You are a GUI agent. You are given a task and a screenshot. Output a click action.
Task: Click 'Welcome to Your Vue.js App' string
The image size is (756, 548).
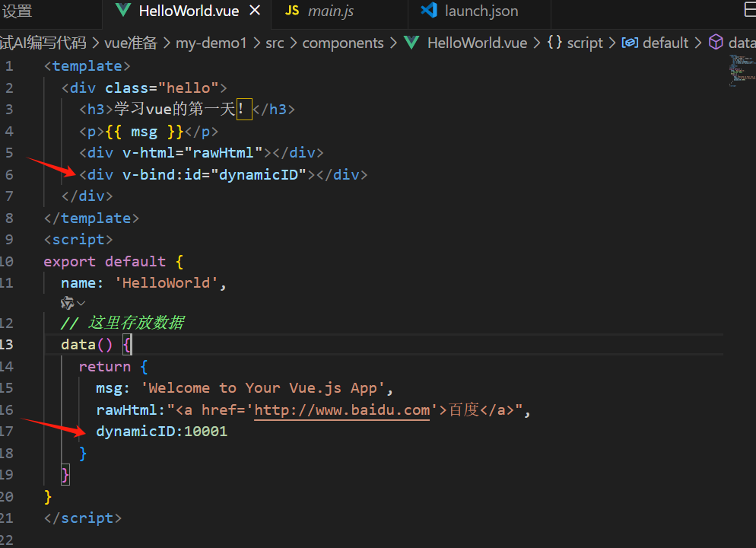(262, 388)
